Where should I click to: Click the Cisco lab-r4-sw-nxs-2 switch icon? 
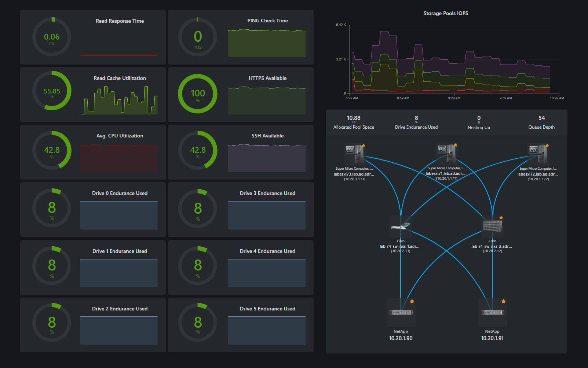[x=492, y=226]
